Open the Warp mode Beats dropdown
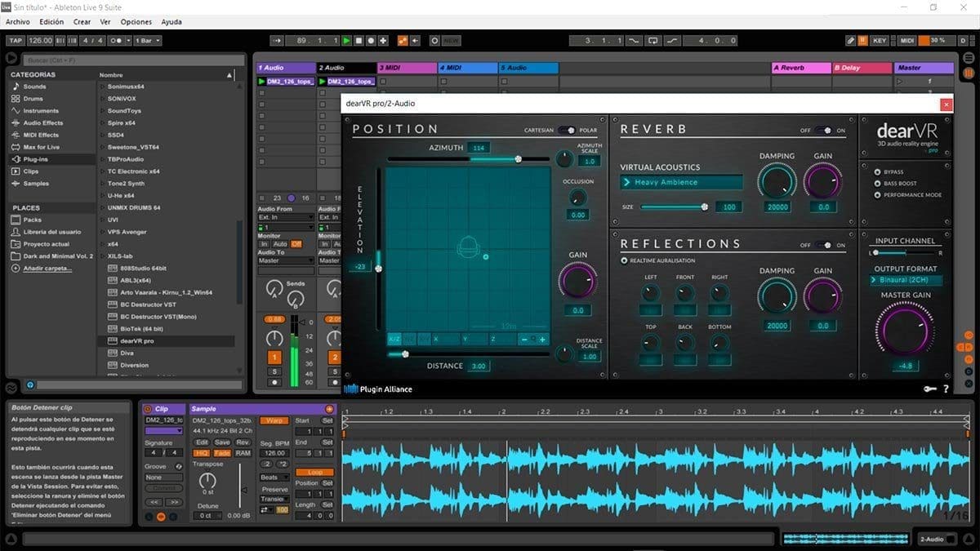 (x=274, y=478)
